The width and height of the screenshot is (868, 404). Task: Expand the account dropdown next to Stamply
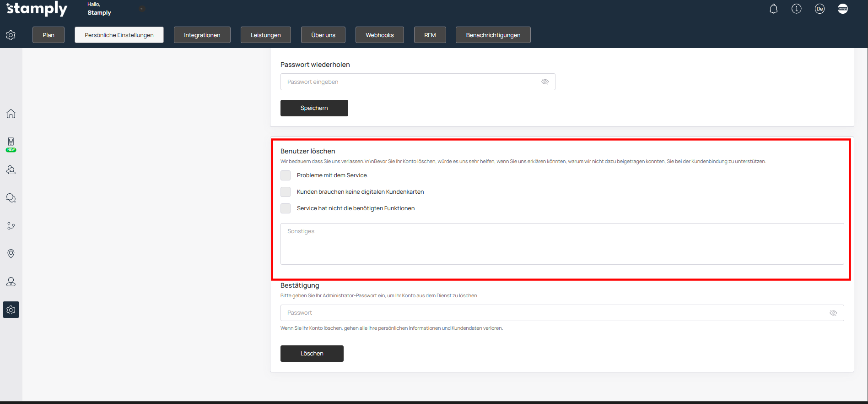pos(142,9)
